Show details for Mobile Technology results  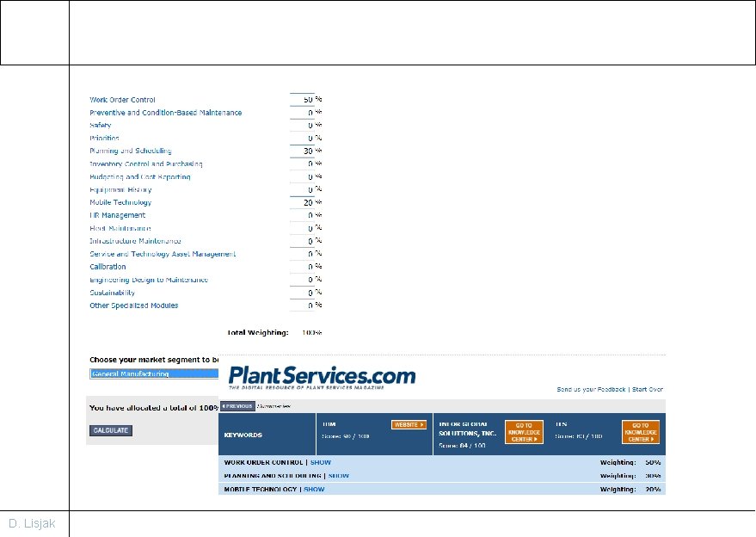314,489
